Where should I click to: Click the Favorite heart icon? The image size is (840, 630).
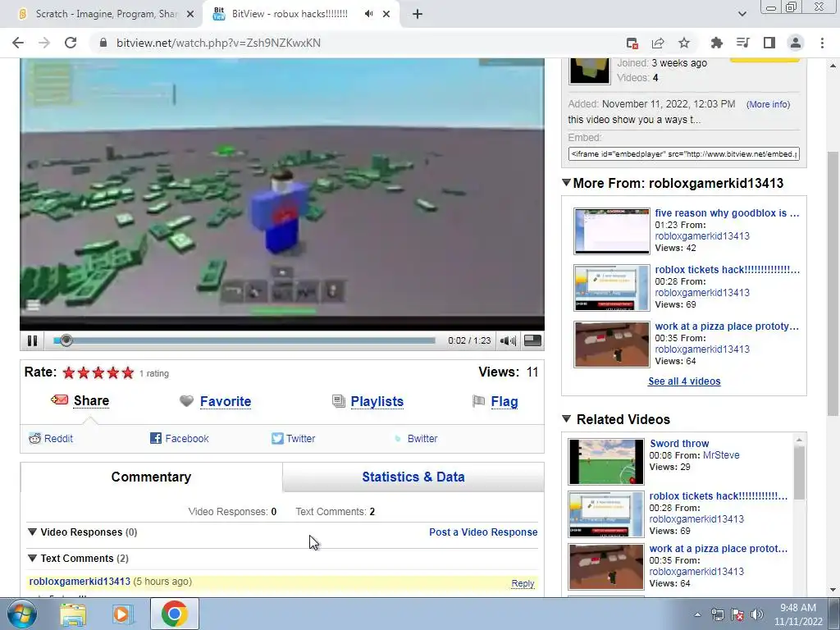[x=186, y=400]
